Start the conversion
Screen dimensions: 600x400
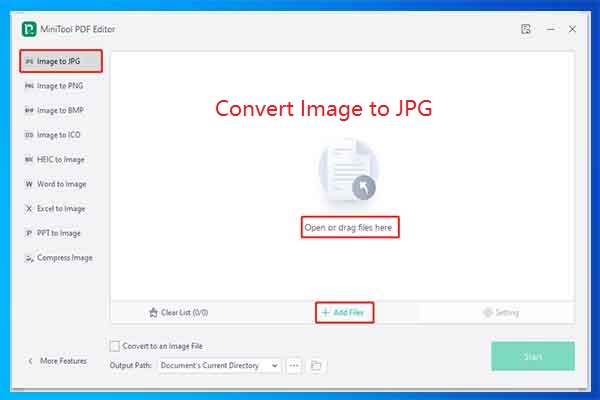coord(533,356)
